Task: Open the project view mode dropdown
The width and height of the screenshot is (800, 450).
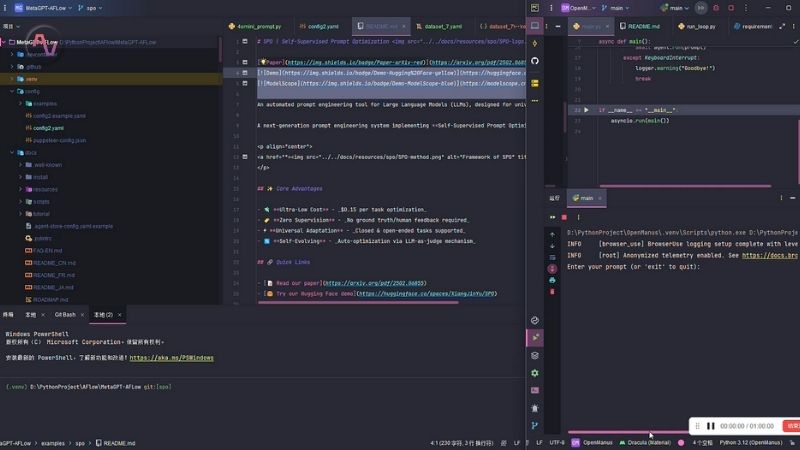Action: [x=11, y=26]
